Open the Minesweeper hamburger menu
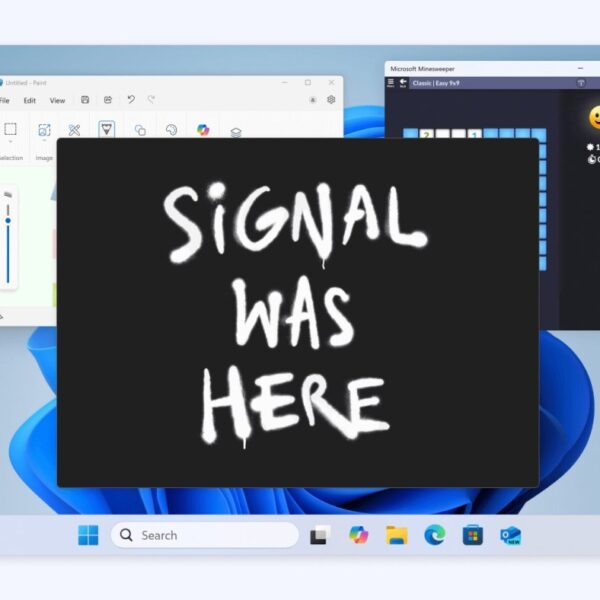 (390, 83)
